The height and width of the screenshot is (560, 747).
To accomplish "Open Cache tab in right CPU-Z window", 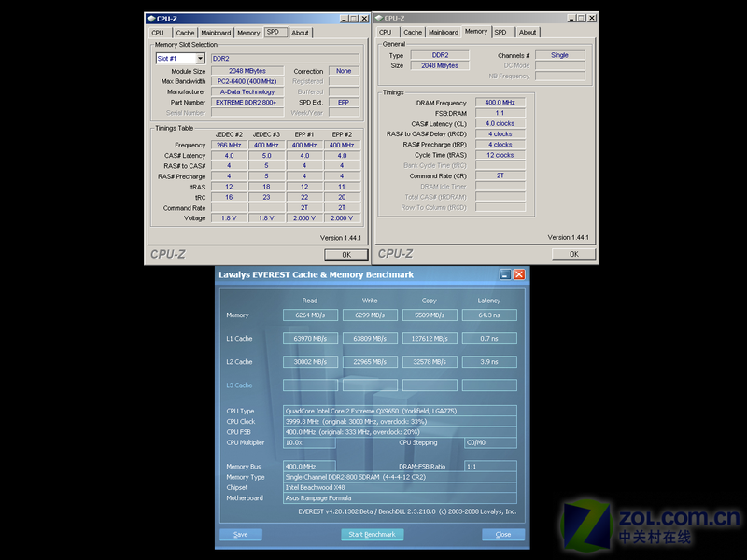I will (413, 32).
